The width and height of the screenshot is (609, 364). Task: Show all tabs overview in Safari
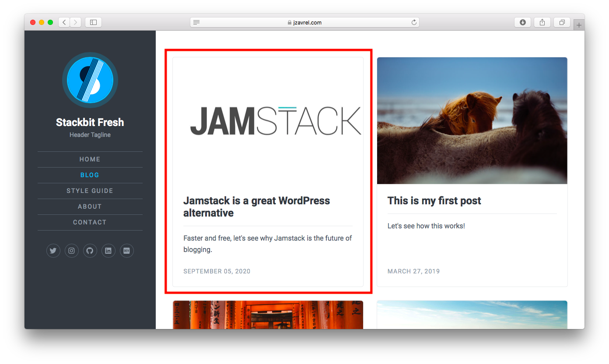[x=562, y=22]
